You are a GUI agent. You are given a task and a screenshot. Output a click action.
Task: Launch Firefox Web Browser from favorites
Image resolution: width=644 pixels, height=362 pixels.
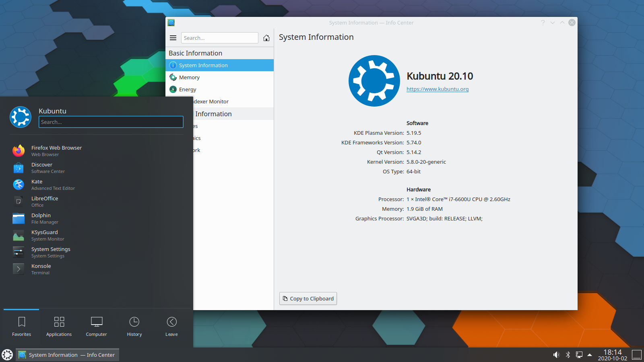pyautogui.click(x=97, y=151)
